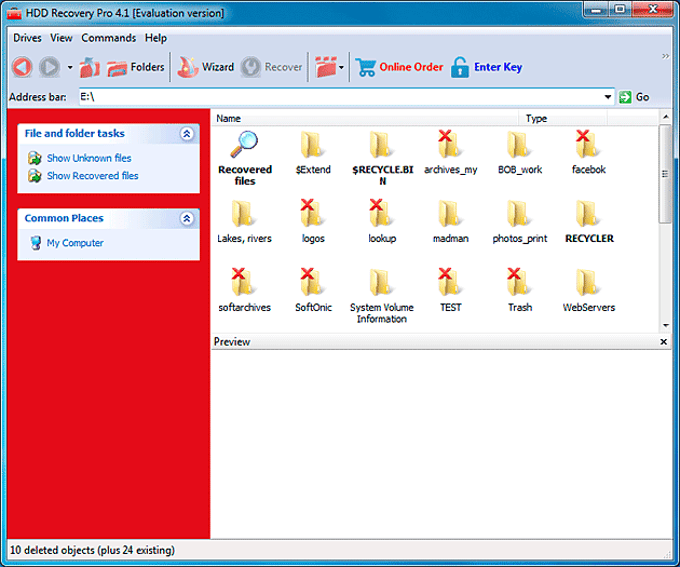The image size is (680, 567).
Task: Click the red Back navigation arrow
Action: pyautogui.click(x=22, y=67)
